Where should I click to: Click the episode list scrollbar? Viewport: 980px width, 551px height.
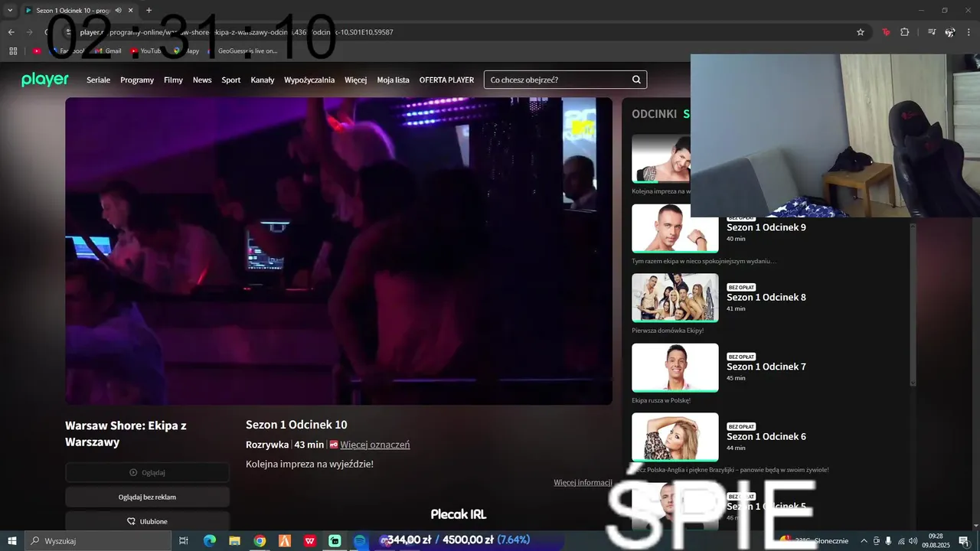coord(912,305)
